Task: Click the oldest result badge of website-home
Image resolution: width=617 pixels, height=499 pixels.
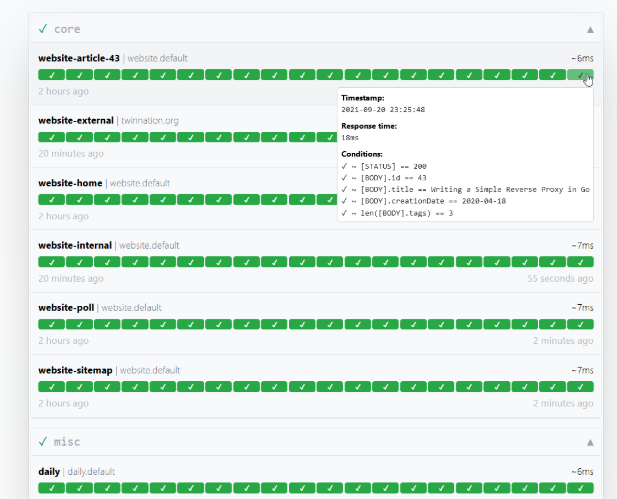Action: pos(52,200)
